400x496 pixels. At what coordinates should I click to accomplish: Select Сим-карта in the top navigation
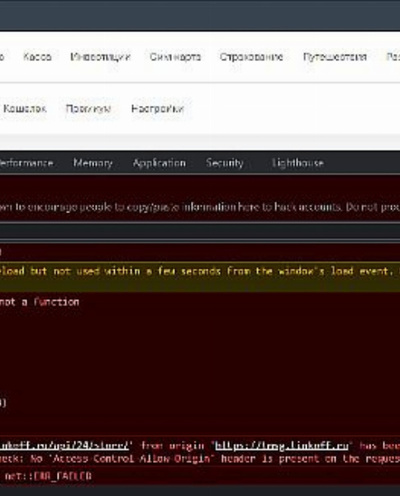175,57
